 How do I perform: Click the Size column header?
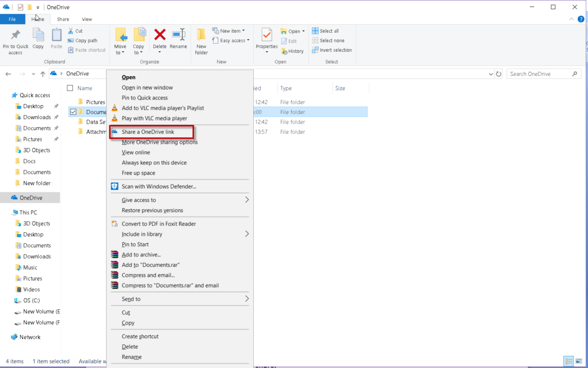[x=340, y=88]
